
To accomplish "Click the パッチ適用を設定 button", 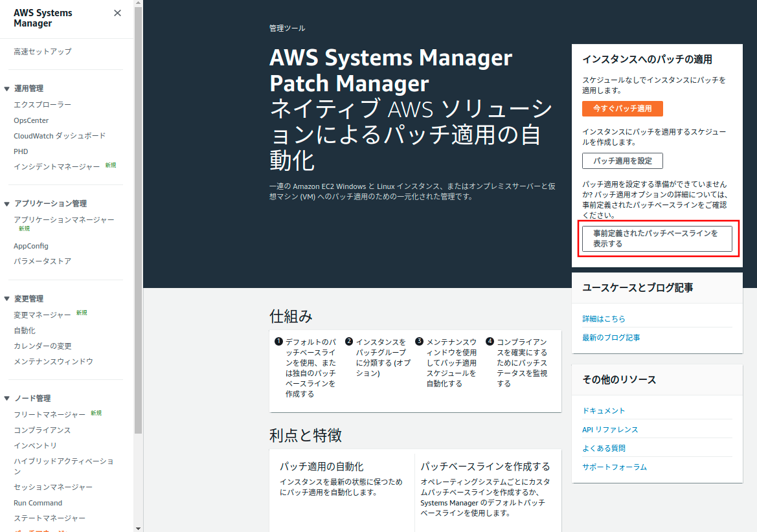I will [x=622, y=161].
